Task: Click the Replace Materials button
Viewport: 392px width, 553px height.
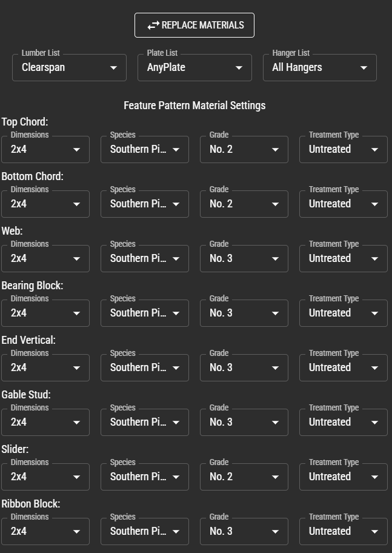Action: coord(194,25)
